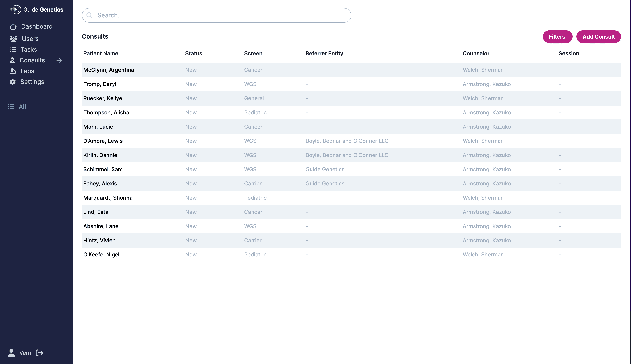Click inside the Search field

click(216, 15)
